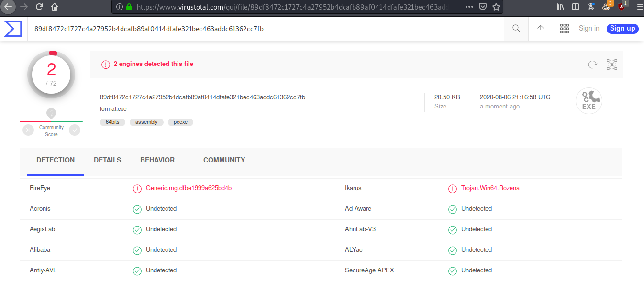Click the VirusTotal search magnifier icon
The height and width of the screenshot is (281, 644).
click(516, 29)
